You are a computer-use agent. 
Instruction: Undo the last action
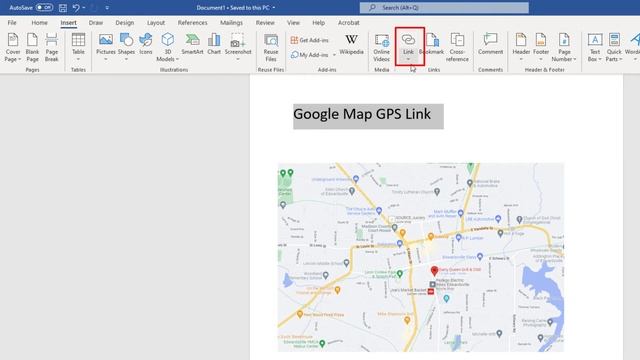(x=76, y=8)
